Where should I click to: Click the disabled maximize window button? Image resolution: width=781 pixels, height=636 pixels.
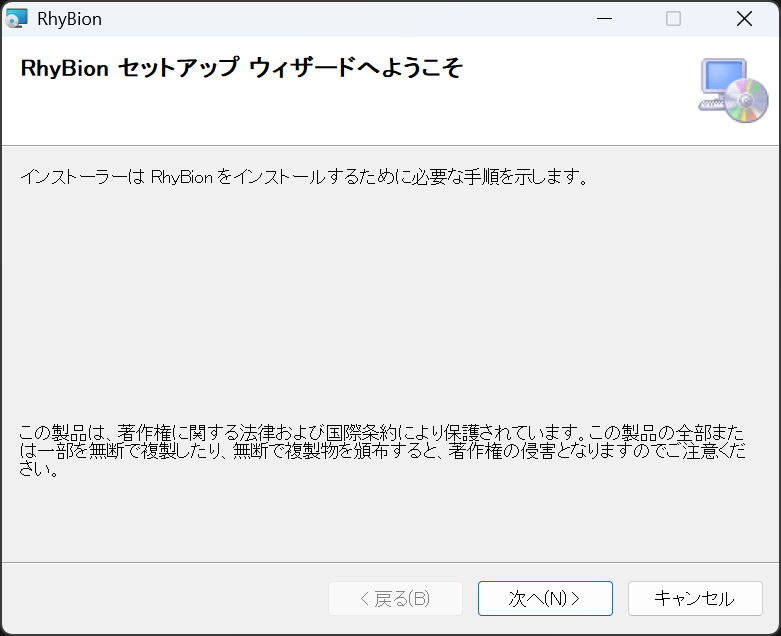point(673,19)
